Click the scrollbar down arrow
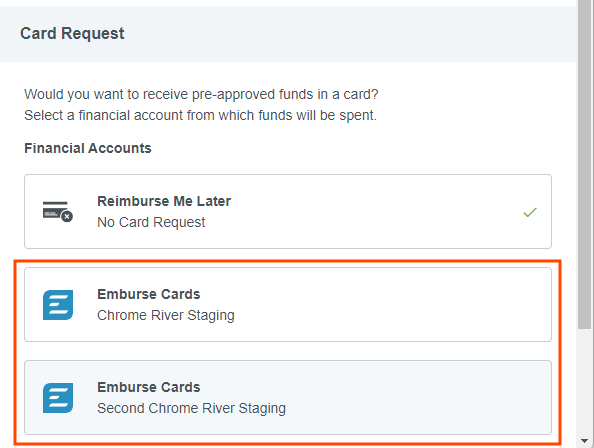 click(x=585, y=441)
